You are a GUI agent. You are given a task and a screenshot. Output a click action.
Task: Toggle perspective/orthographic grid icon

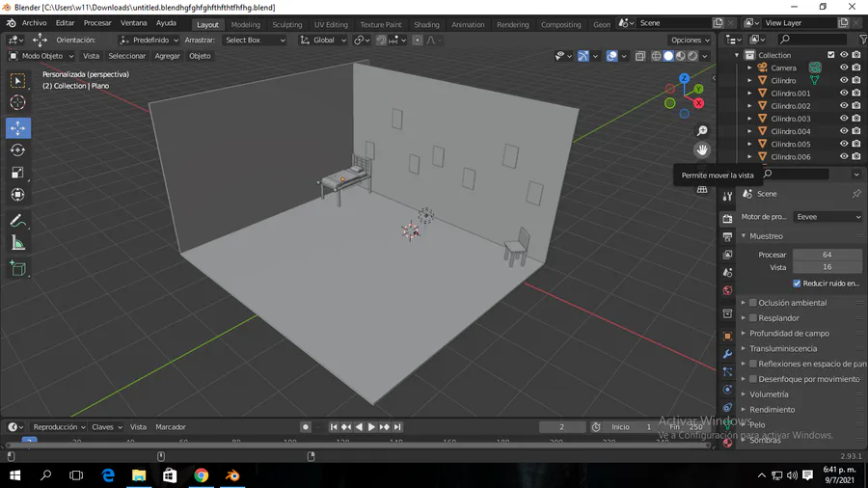point(702,189)
